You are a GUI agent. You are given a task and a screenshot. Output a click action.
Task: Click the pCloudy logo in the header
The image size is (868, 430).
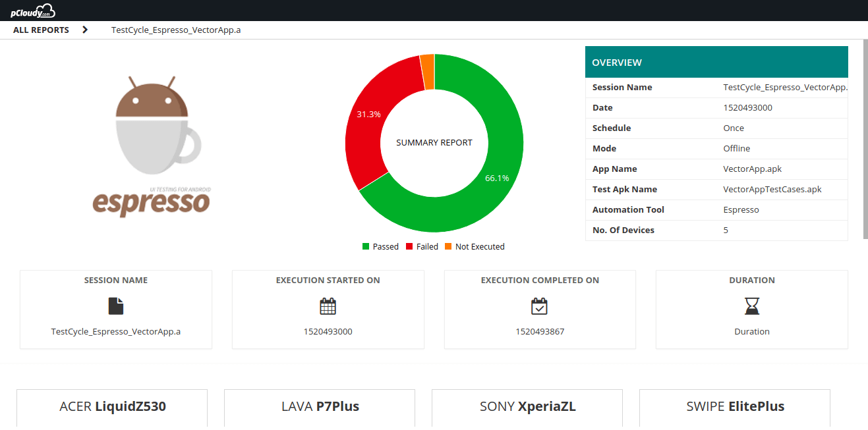click(x=33, y=11)
